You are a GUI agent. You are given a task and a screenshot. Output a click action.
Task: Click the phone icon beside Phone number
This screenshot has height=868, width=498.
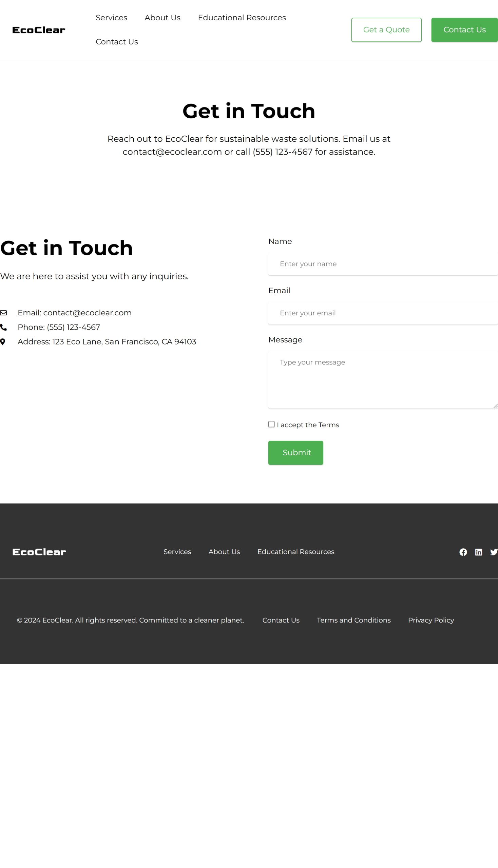3,328
